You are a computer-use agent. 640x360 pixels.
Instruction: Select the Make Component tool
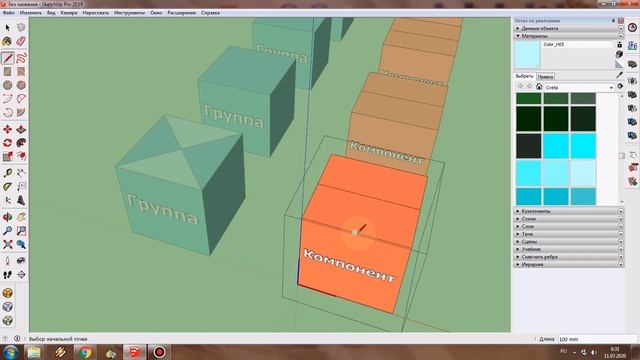(x=21, y=27)
